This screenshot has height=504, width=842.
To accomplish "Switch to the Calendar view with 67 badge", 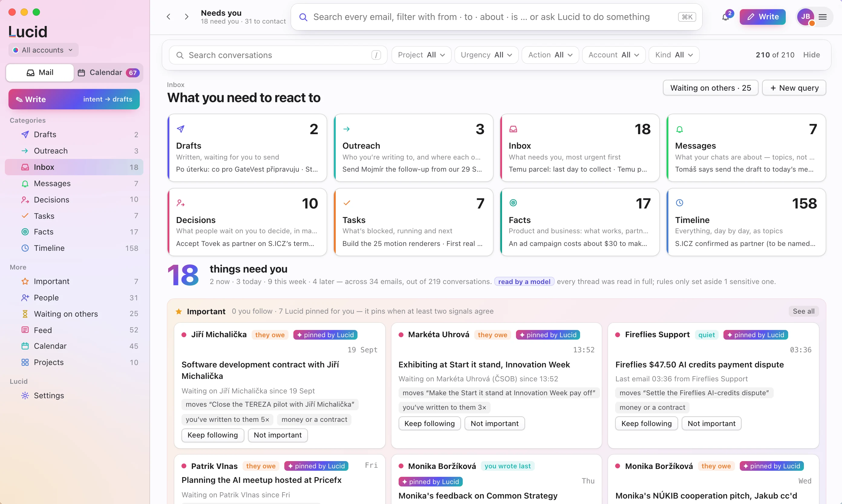I will (x=109, y=73).
